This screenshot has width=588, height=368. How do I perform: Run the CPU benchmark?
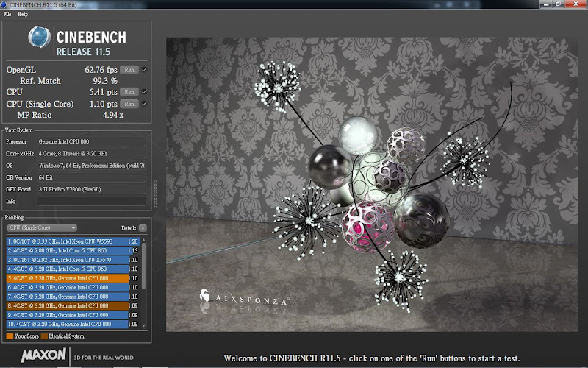129,92
